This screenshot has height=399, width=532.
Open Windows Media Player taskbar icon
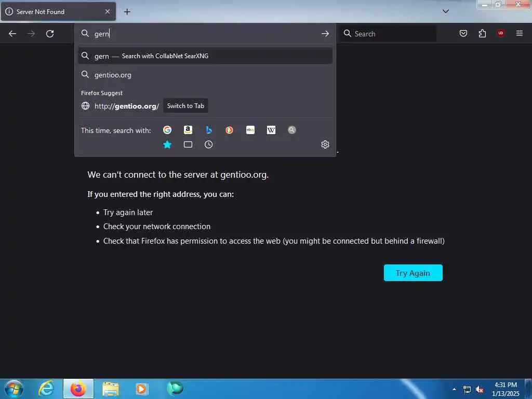[x=142, y=389]
